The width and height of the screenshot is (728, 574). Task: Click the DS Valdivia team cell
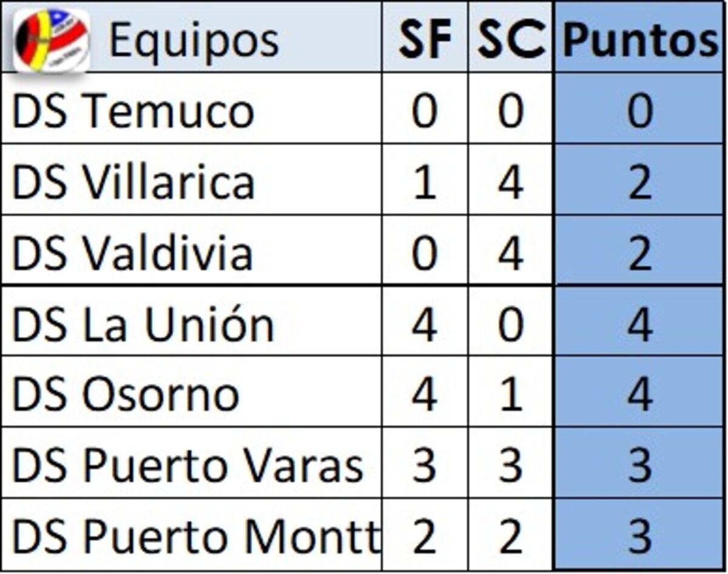pyautogui.click(x=192, y=250)
